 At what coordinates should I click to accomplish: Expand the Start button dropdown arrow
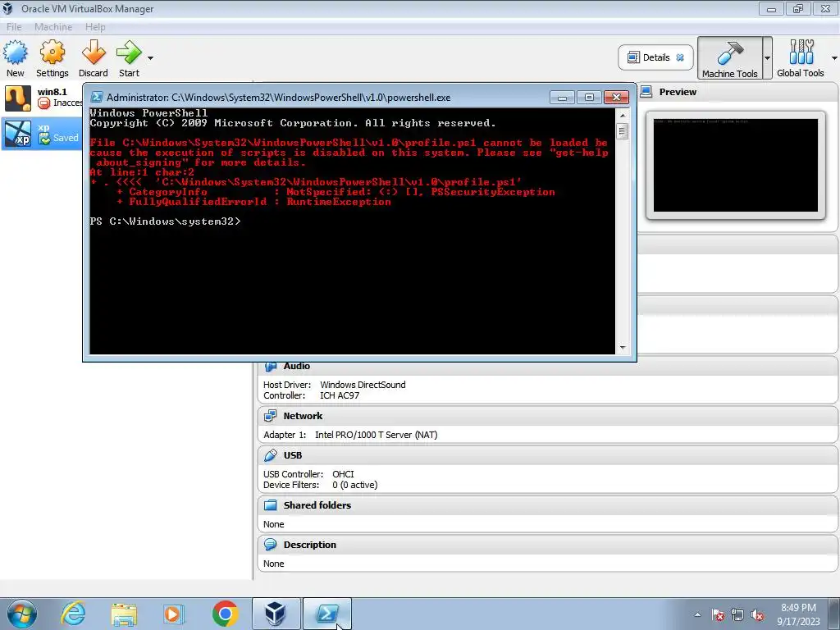pyautogui.click(x=151, y=58)
